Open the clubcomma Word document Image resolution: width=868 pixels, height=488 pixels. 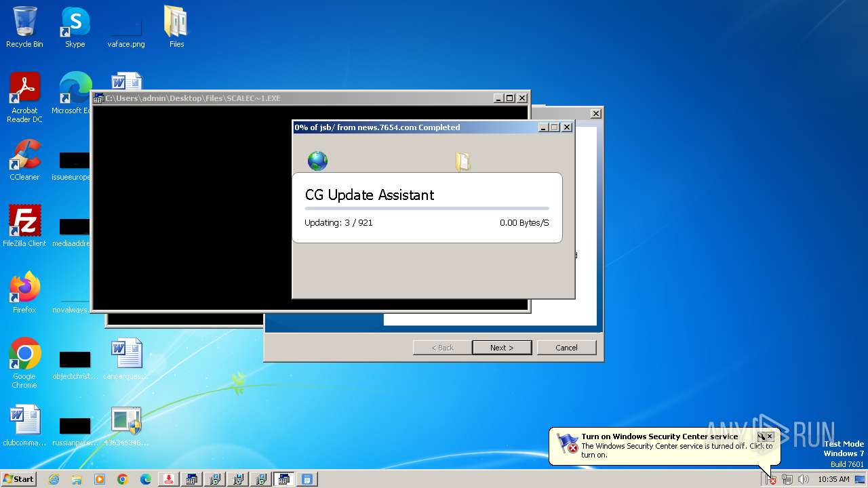[24, 426]
